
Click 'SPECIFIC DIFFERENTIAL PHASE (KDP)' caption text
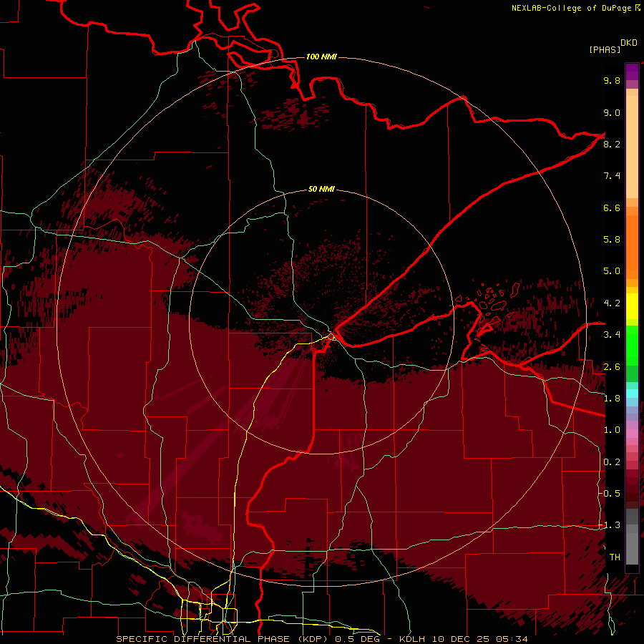pyautogui.click(x=223, y=639)
